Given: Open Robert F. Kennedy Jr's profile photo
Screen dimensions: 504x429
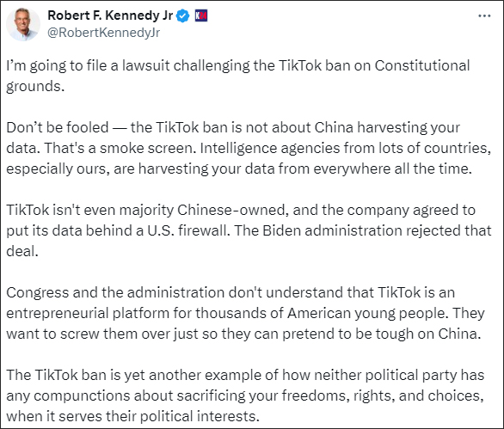Looking at the screenshot, I should tap(23, 24).
